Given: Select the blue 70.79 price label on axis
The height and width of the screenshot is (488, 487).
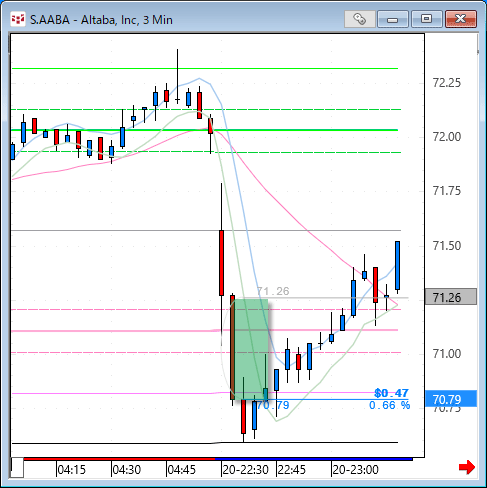Looking at the screenshot, I should 451,399.
